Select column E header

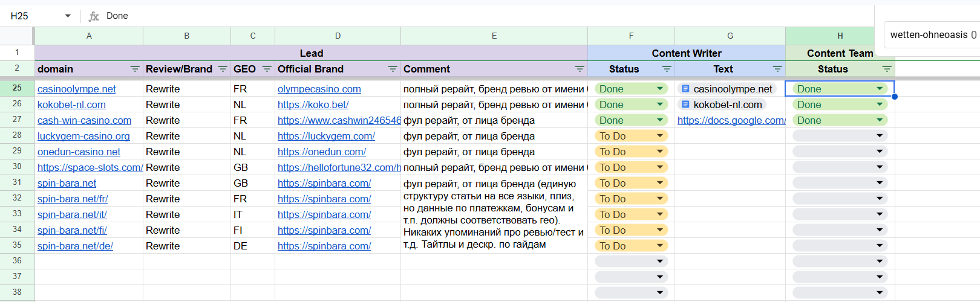coord(494,36)
